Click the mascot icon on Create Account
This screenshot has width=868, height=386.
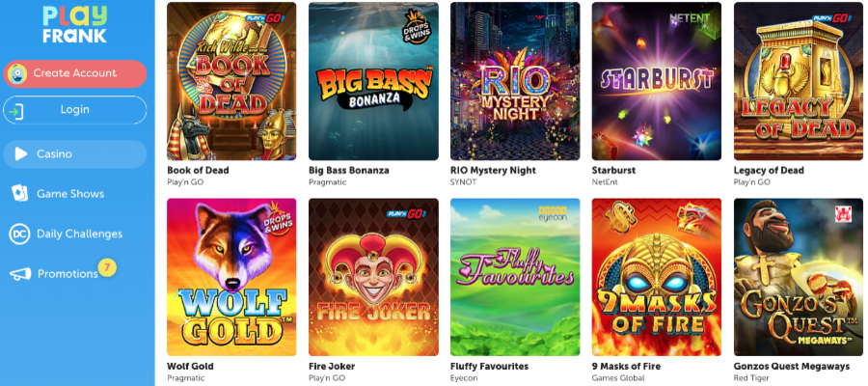[17, 73]
